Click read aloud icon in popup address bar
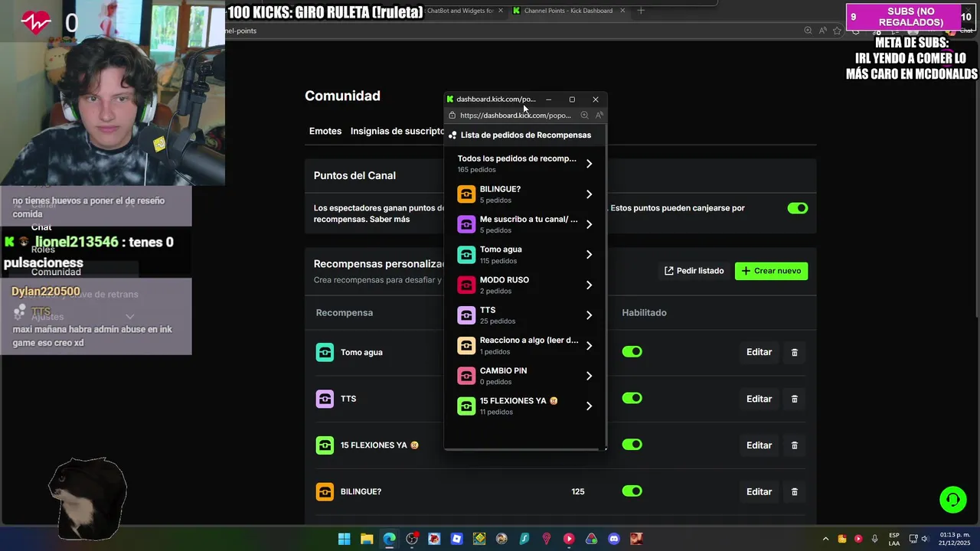980x551 pixels. (599, 116)
